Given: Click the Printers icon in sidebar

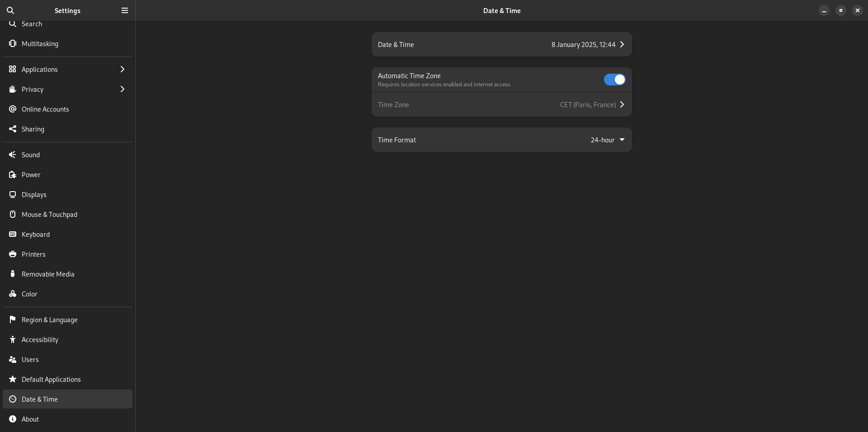Looking at the screenshot, I should pos(13,254).
